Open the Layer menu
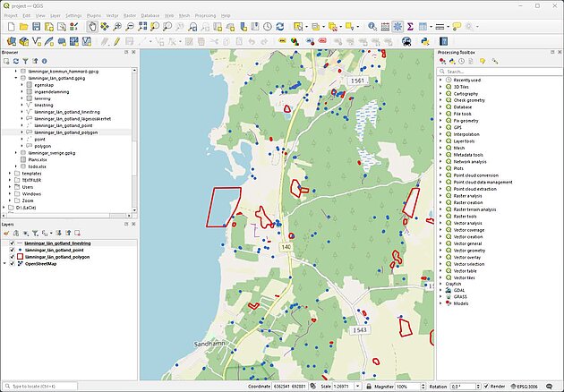The image size is (564, 392). [x=56, y=16]
